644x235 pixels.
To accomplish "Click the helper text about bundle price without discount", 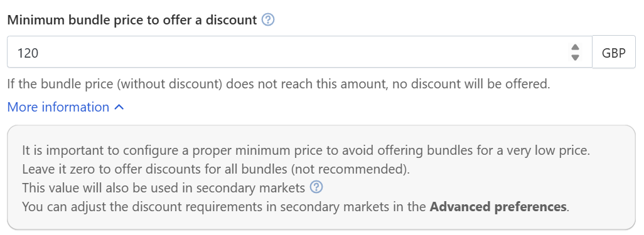I will pyautogui.click(x=279, y=85).
